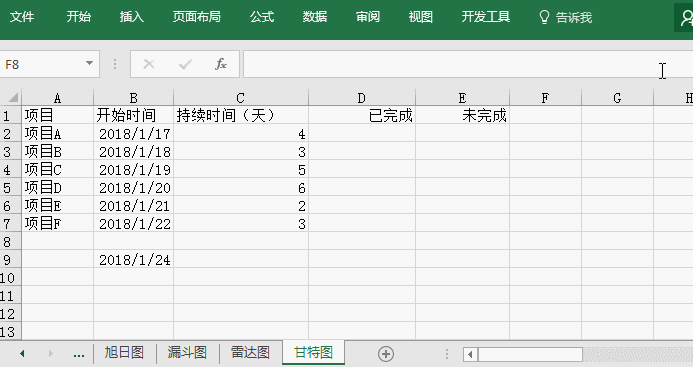Click duration cell for 项目E row
The height and width of the screenshot is (367, 693).
(x=241, y=206)
